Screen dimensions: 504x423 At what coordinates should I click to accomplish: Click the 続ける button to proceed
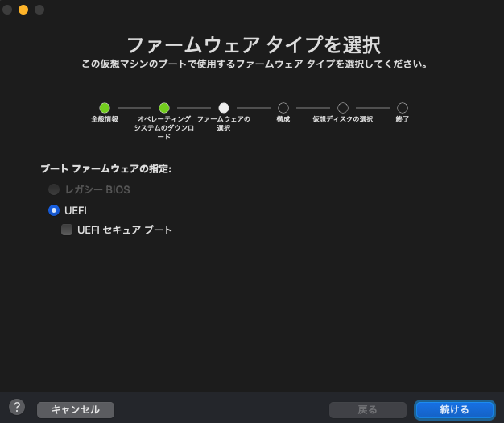click(454, 409)
